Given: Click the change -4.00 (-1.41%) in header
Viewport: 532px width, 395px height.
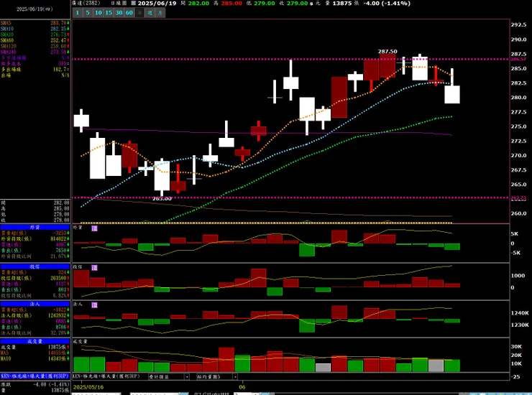Looking at the screenshot, I should (x=387, y=3).
